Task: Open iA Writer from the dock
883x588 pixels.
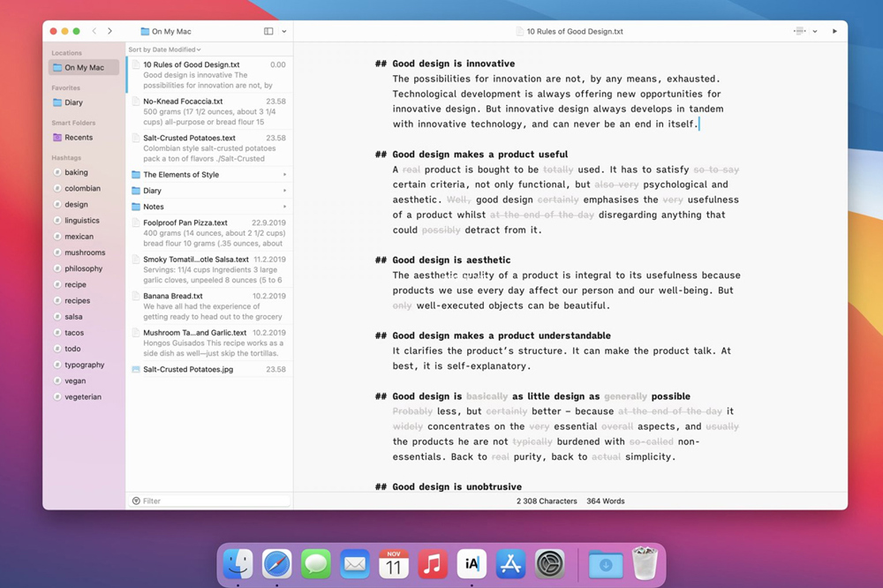Action: click(472, 564)
